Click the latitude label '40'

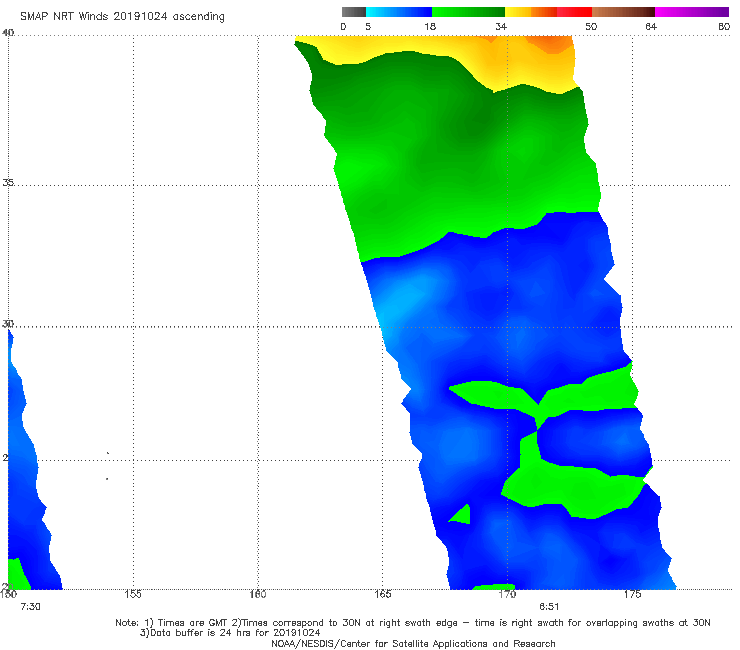(8, 33)
